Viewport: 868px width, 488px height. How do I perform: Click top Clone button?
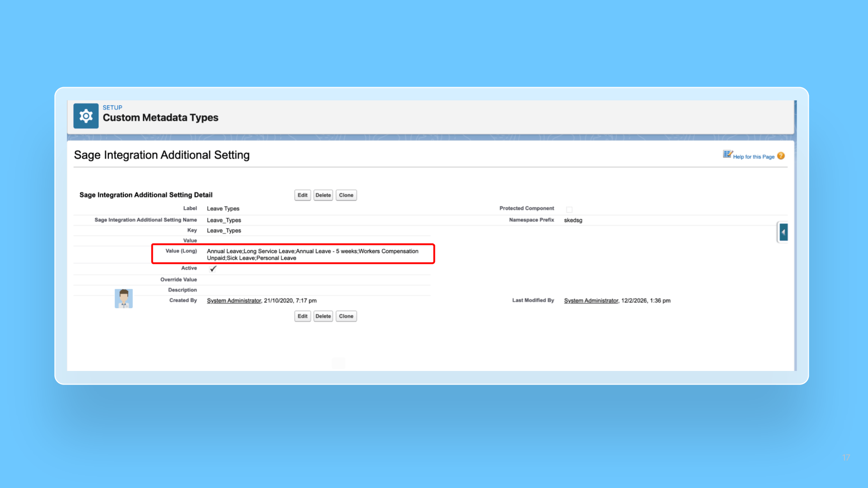click(346, 195)
